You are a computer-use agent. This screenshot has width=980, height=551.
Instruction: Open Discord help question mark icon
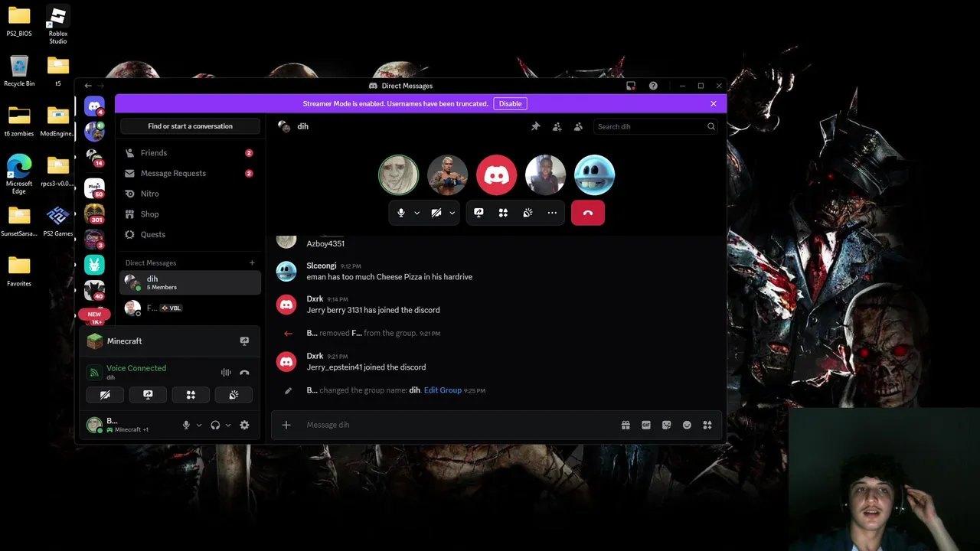[x=653, y=86]
